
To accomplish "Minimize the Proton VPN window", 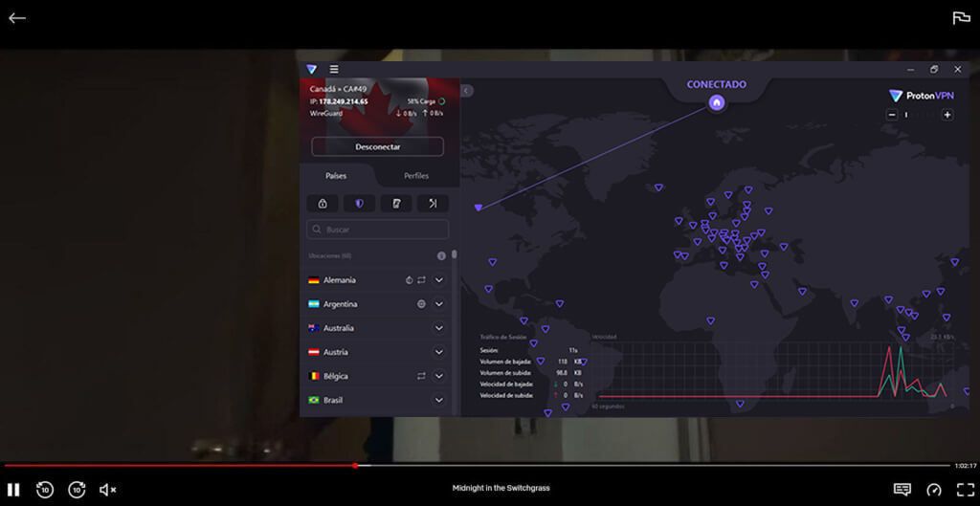I will pos(911,69).
